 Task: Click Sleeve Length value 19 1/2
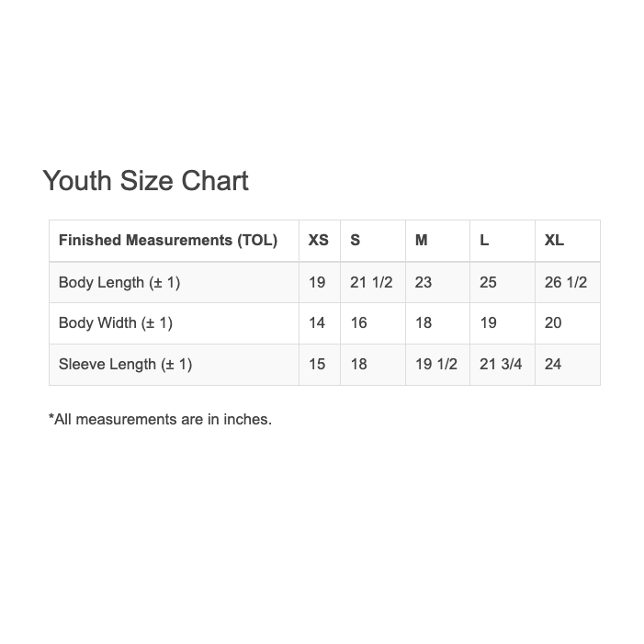point(436,364)
